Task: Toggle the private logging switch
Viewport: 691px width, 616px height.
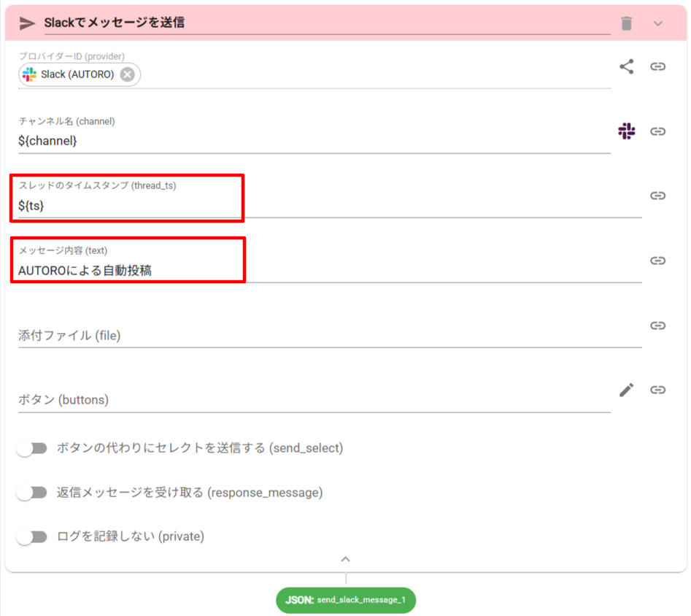Action: pyautogui.click(x=31, y=536)
